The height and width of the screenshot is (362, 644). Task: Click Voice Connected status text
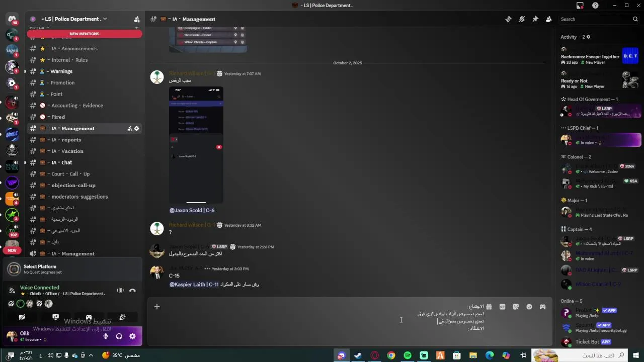point(39,288)
